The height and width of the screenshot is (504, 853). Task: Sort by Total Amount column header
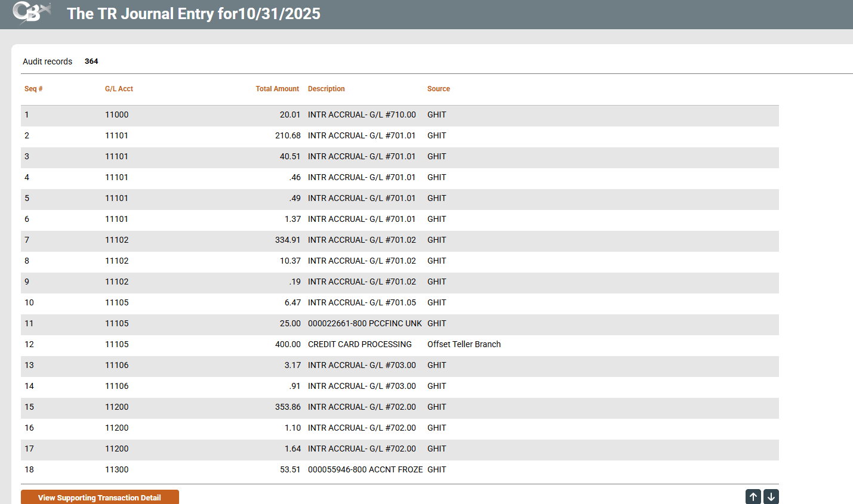(x=277, y=89)
